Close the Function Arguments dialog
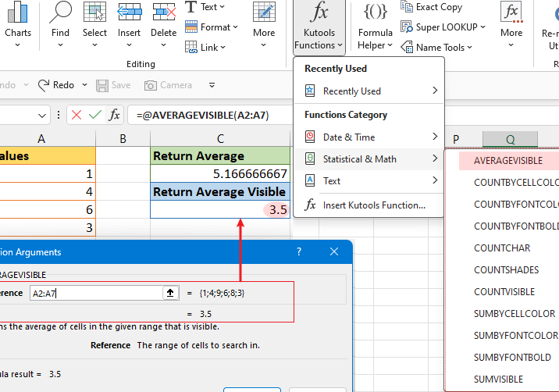The image size is (559, 392). pos(334,251)
